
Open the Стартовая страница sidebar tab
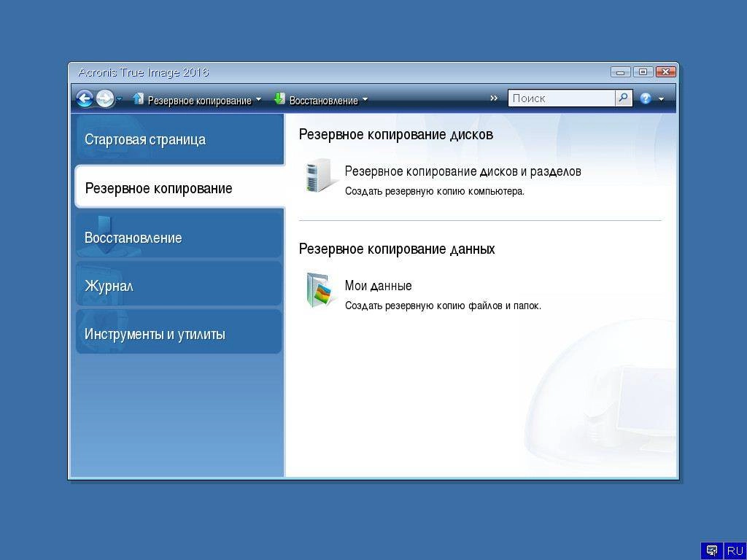pyautogui.click(x=179, y=139)
